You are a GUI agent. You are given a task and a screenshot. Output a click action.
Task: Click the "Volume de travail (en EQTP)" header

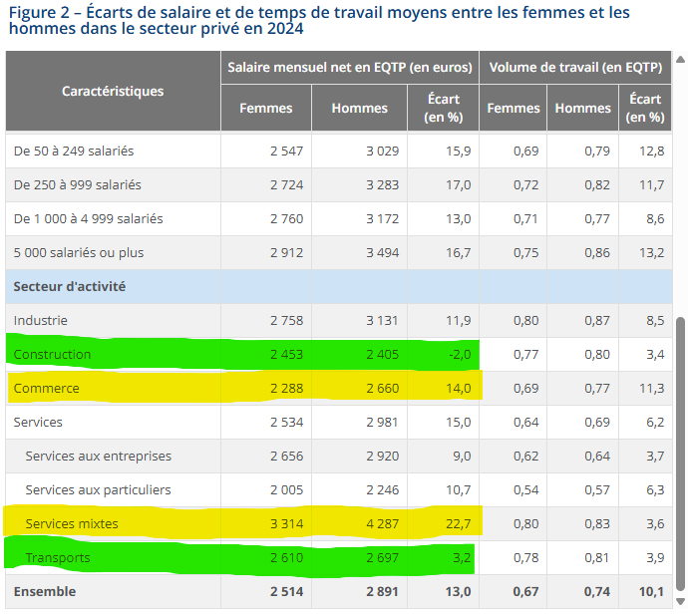coord(575,68)
